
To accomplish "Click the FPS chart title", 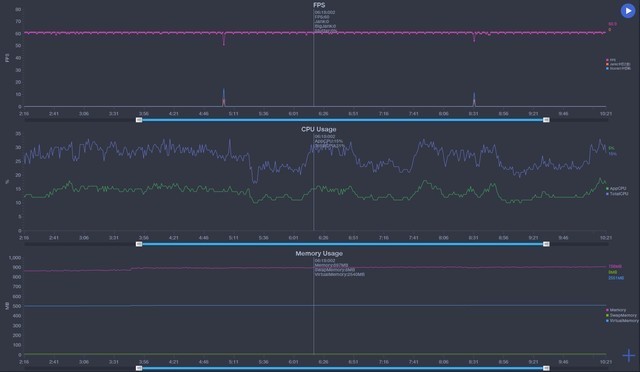I will pyautogui.click(x=319, y=5).
